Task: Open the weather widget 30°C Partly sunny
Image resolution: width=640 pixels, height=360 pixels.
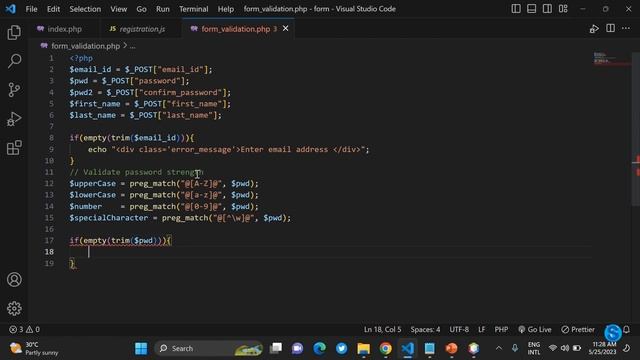Action: [34, 348]
